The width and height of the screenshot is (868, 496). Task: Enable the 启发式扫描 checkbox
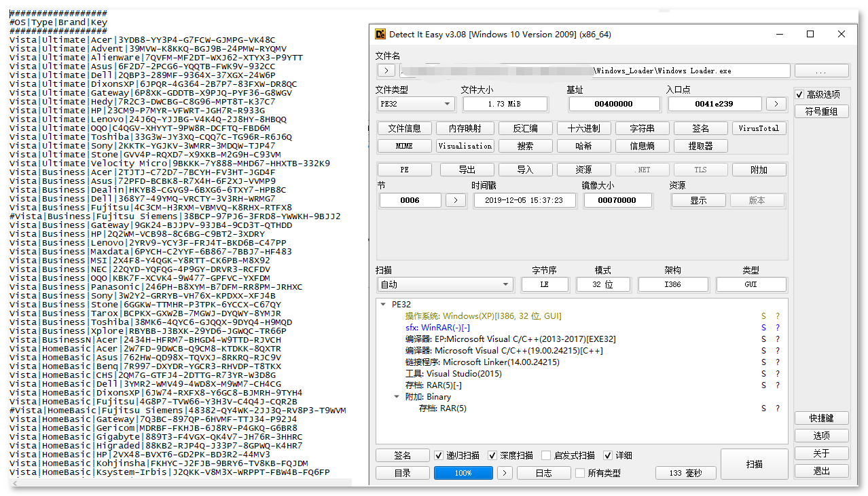click(546, 455)
